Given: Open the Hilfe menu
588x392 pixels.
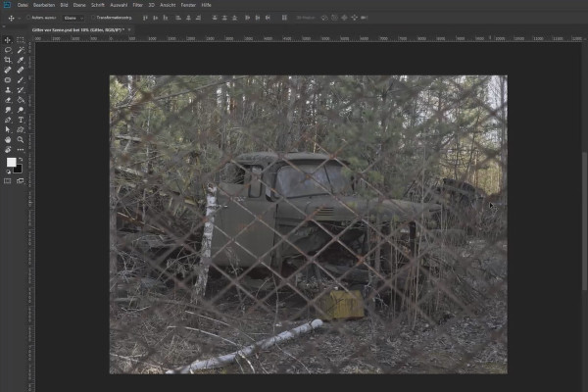Looking at the screenshot, I should point(206,5).
